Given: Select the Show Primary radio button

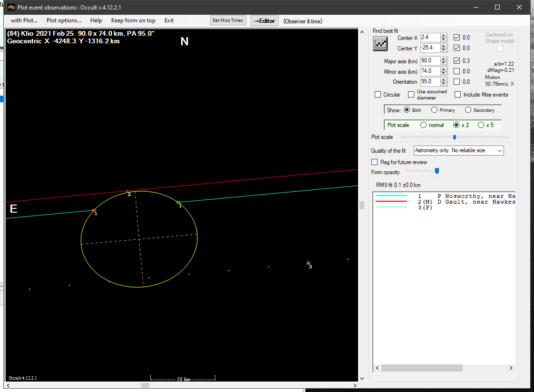Looking at the screenshot, I should coord(434,110).
